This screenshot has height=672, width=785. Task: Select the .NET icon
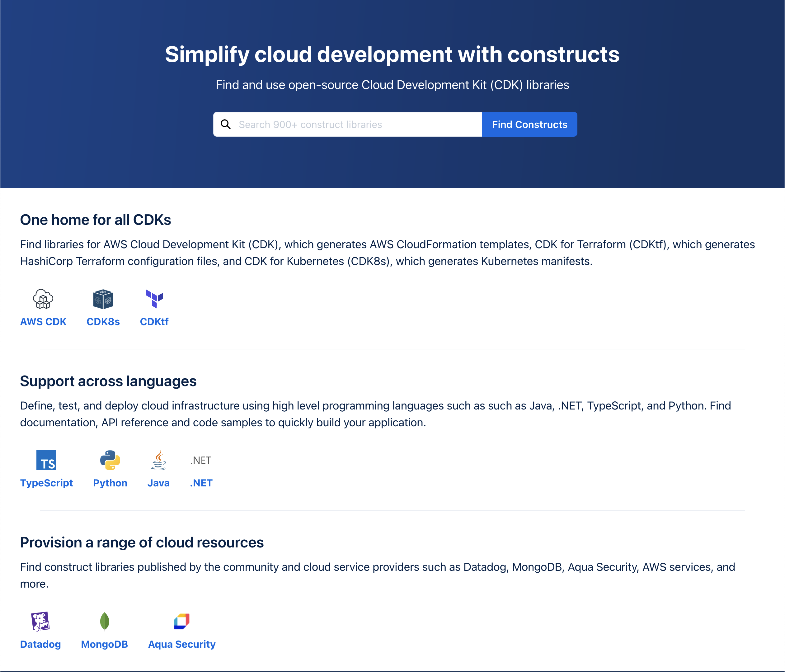tap(200, 460)
